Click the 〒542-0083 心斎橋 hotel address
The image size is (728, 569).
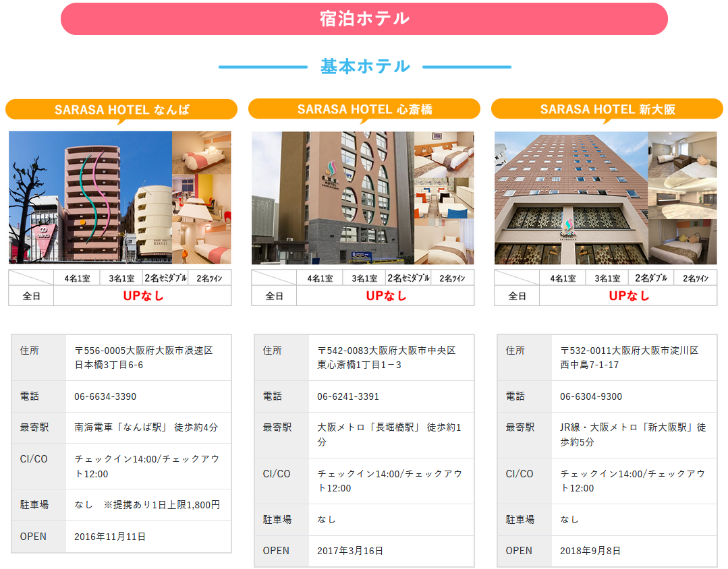pos(387,357)
